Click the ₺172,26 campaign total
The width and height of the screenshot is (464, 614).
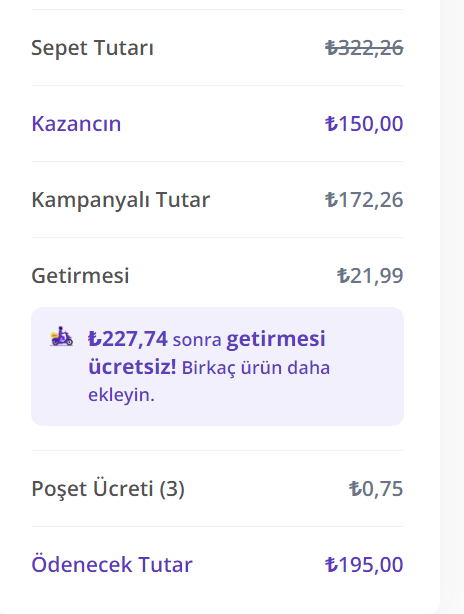[x=364, y=200]
